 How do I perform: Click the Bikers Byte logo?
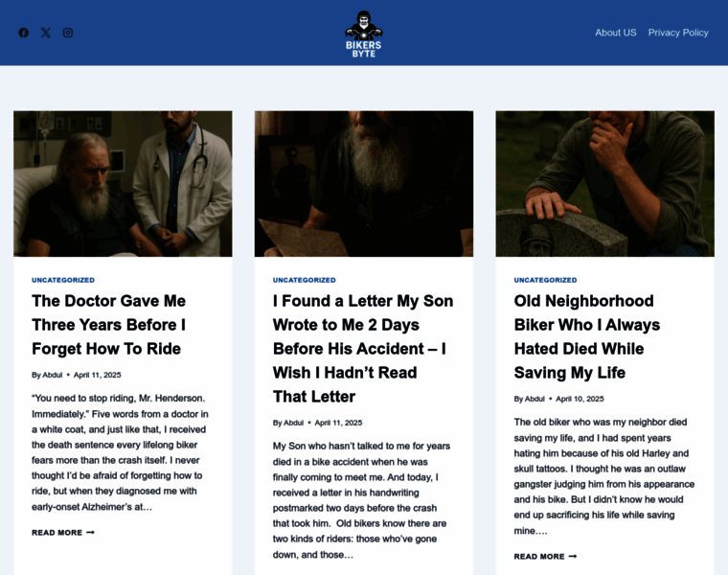tap(364, 34)
